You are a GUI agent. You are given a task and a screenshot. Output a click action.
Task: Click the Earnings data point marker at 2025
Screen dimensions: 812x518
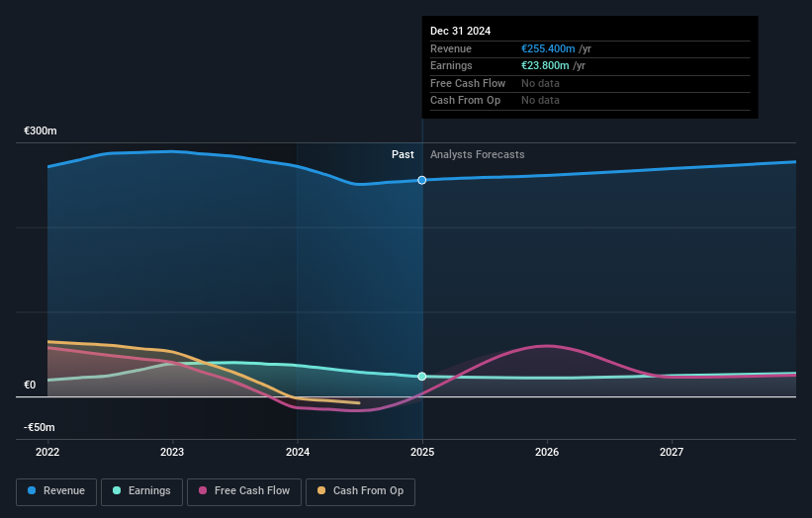pyautogui.click(x=422, y=377)
